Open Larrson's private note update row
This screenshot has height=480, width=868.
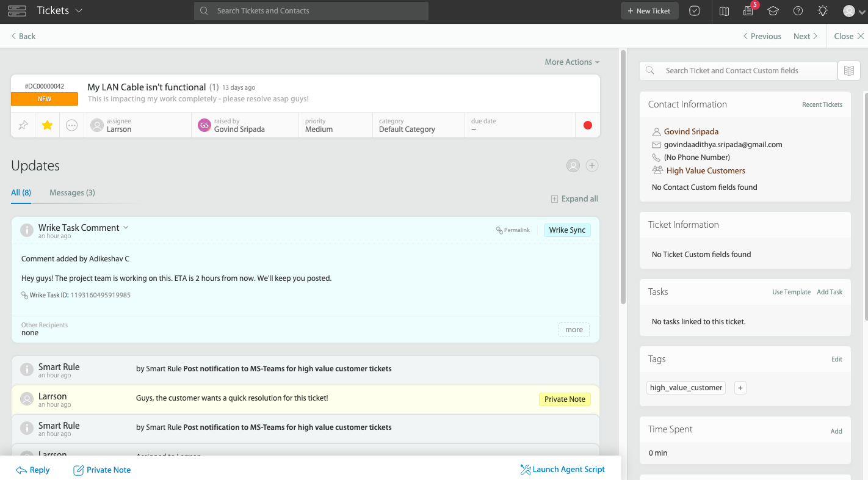[305, 399]
